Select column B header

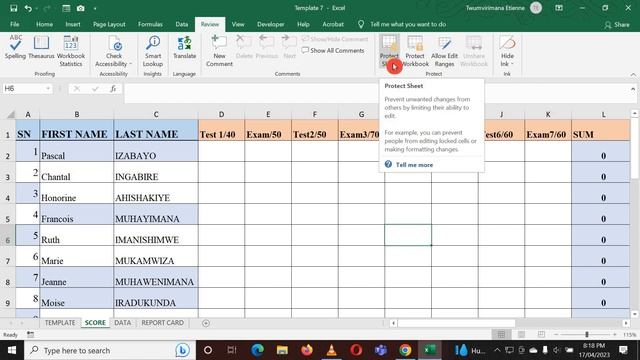(77, 115)
